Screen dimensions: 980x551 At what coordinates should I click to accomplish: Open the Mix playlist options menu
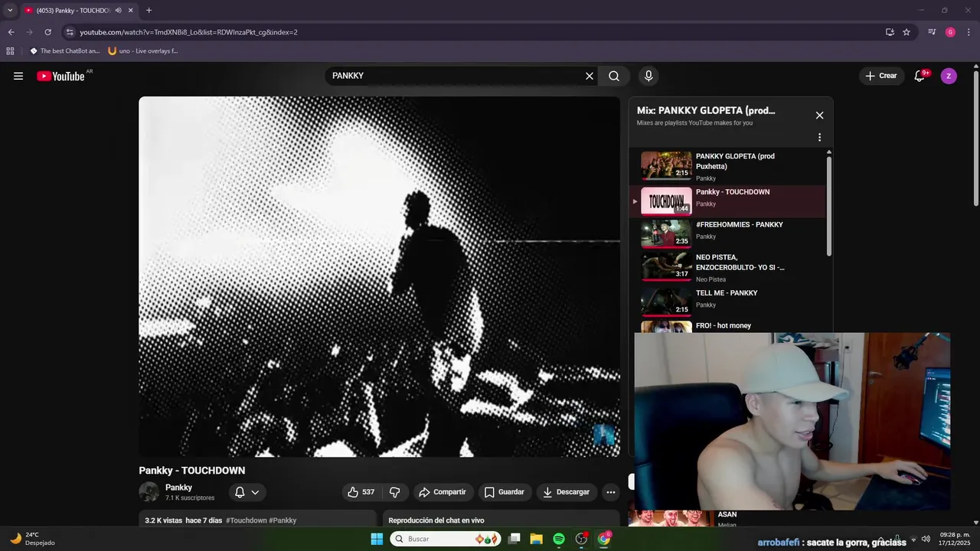pyautogui.click(x=819, y=138)
